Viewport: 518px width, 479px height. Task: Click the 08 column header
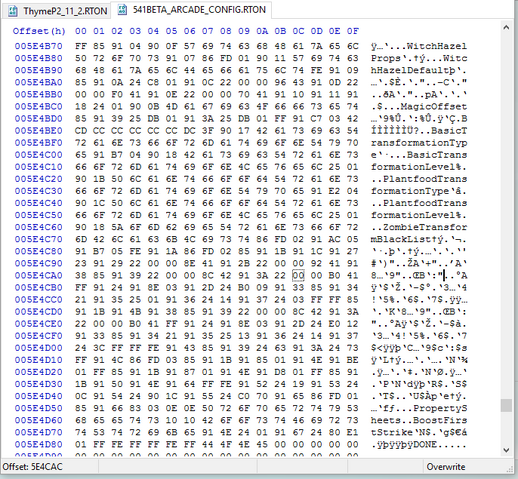coord(226,31)
